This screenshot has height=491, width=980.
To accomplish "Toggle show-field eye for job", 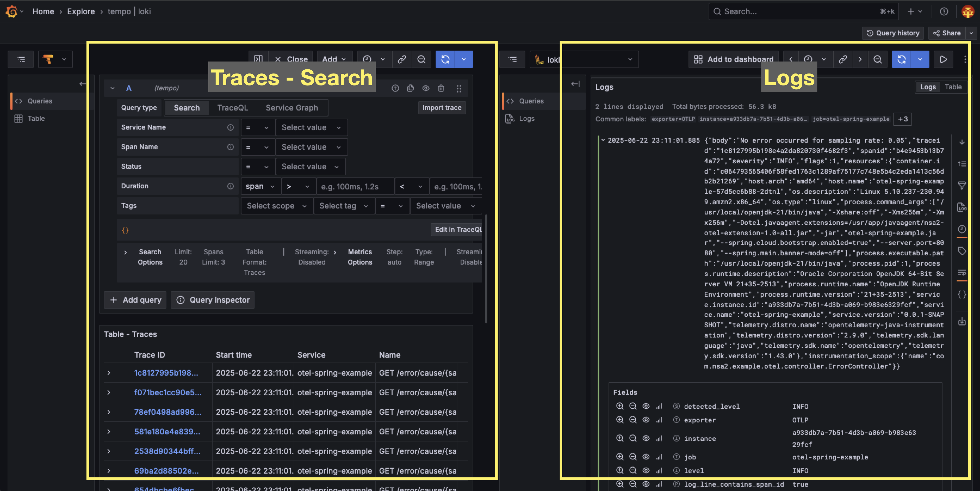I will click(x=646, y=457).
